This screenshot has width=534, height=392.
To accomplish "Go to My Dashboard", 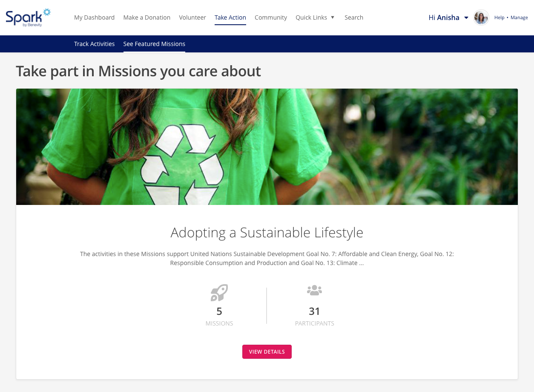I will pyautogui.click(x=94, y=17).
